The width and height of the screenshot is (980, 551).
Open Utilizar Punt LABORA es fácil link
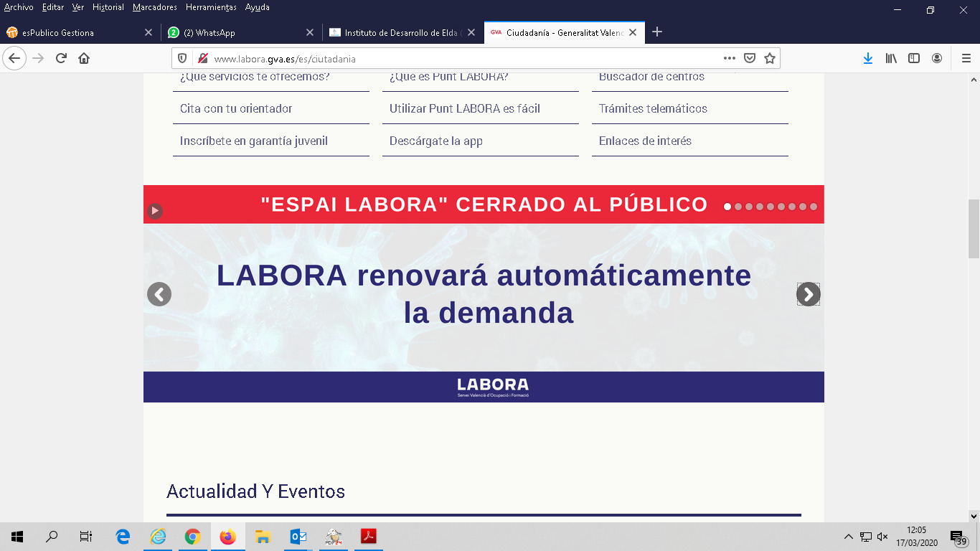click(x=465, y=109)
